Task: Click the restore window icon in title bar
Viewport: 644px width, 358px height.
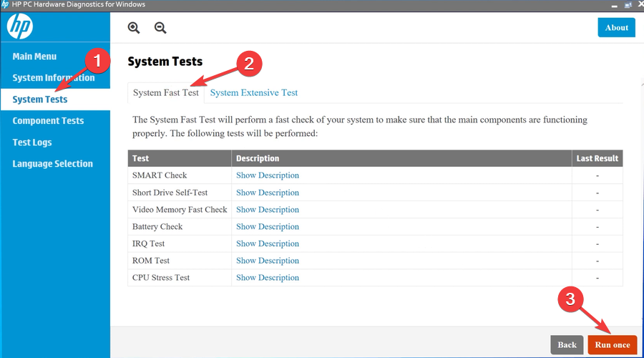Action: coord(628,5)
